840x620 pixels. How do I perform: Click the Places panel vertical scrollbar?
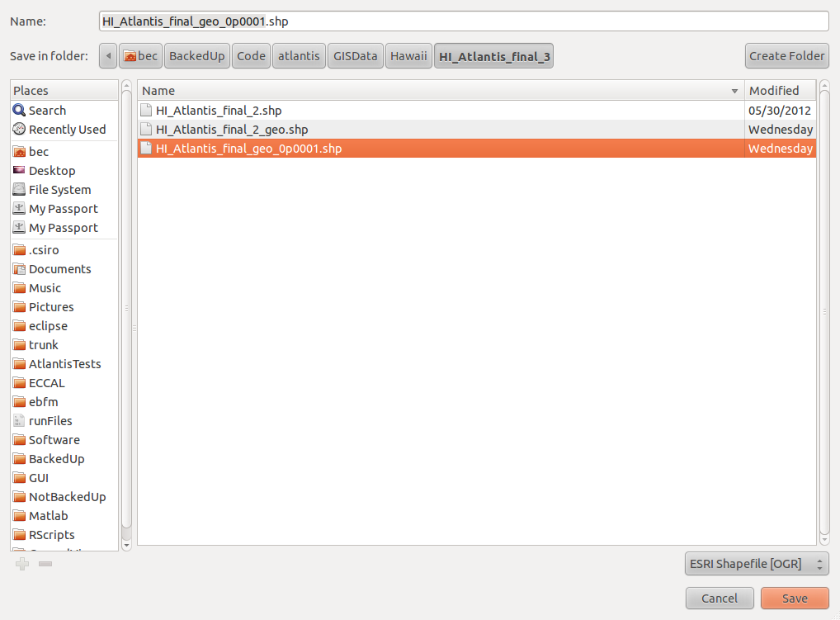pyautogui.click(x=126, y=314)
